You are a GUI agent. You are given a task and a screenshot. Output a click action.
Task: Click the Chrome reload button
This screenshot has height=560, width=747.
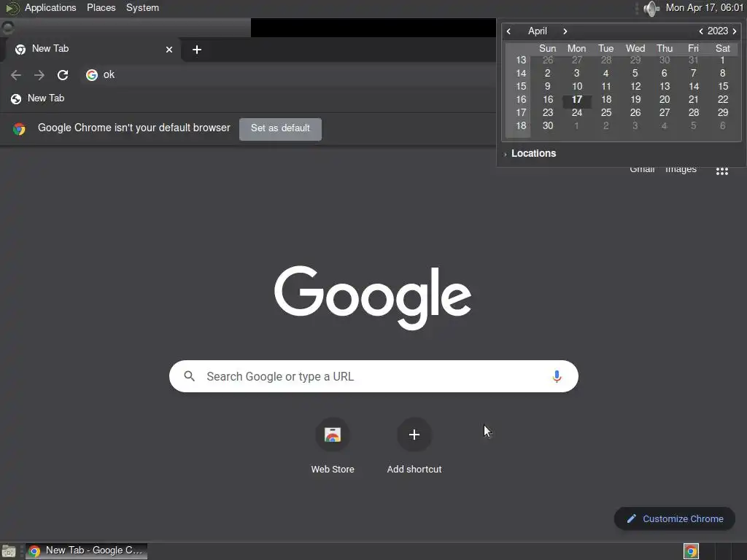click(x=63, y=75)
